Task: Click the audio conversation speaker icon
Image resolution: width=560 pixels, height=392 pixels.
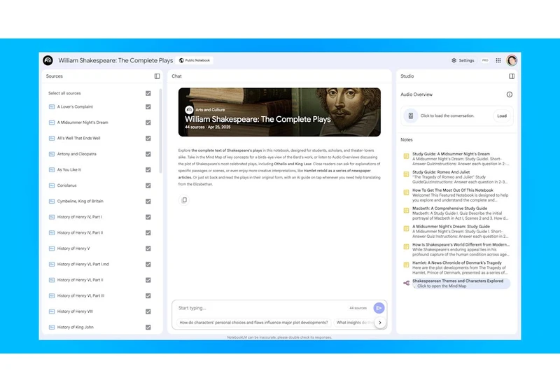Action: point(411,115)
